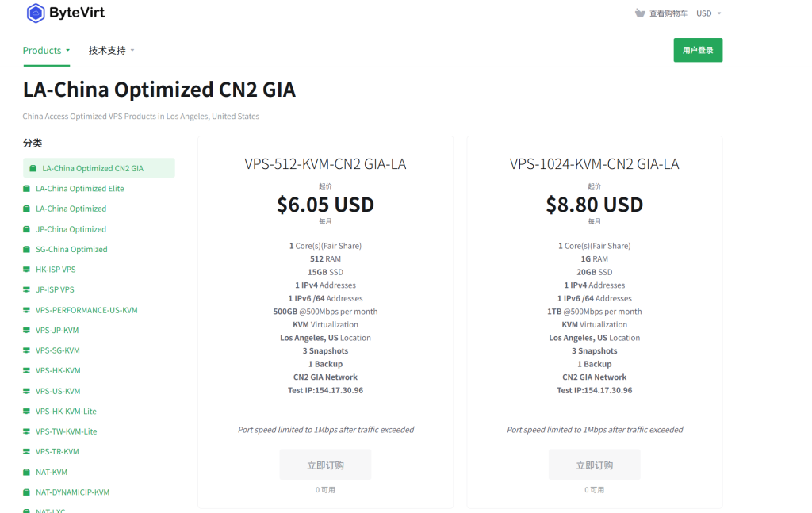Open the SG-China Optimized category
812x513 pixels.
coord(71,249)
